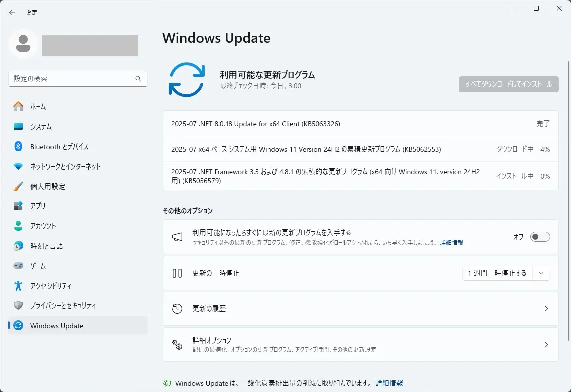Image resolution: width=571 pixels, height=392 pixels.
Task: Toggle the 最新の更新プログラムを入手する switch
Action: point(540,237)
